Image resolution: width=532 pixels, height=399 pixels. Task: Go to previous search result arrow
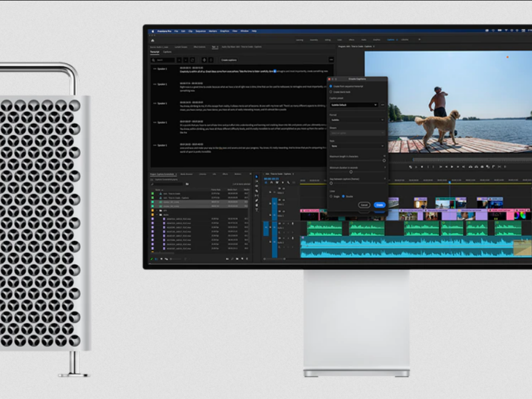[x=179, y=60]
